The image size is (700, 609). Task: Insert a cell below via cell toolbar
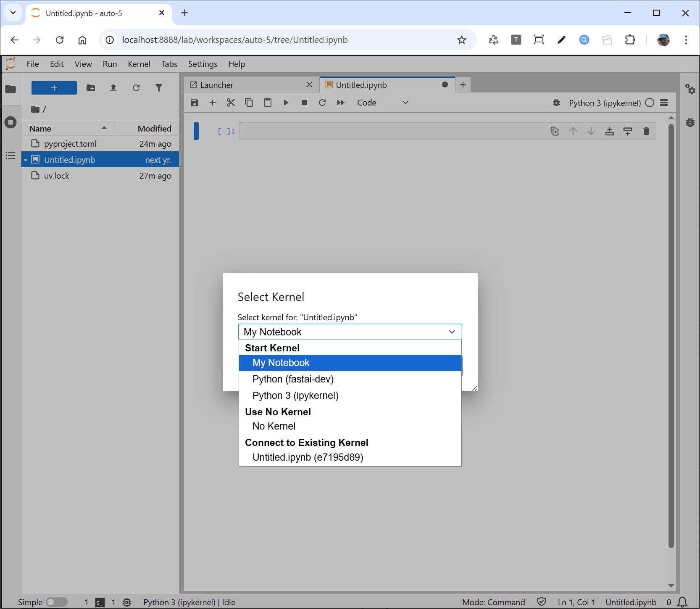pos(628,132)
